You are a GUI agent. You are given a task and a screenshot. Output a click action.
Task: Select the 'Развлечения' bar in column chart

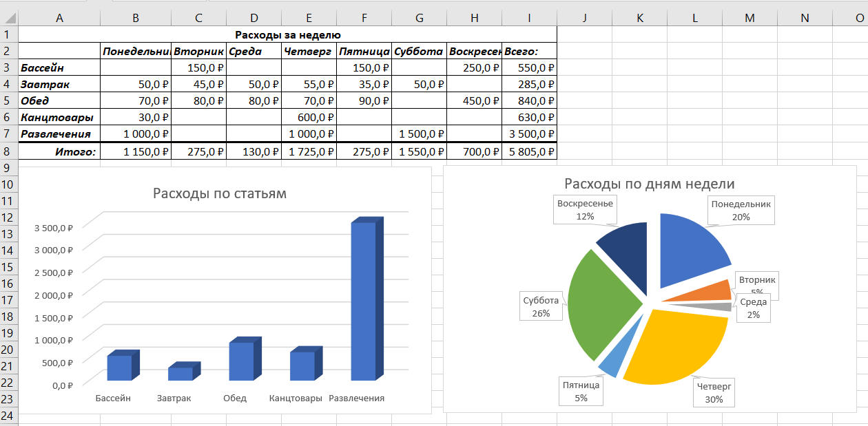click(x=366, y=299)
